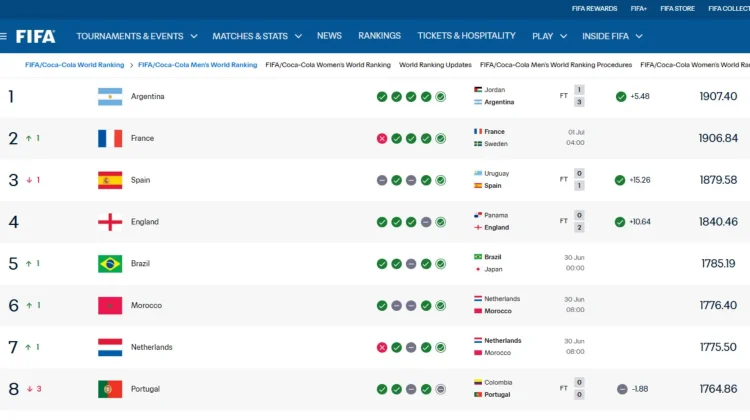The height and width of the screenshot is (420, 750).
Task: Click red down arrow in Portugal's rank change
Action: point(30,389)
